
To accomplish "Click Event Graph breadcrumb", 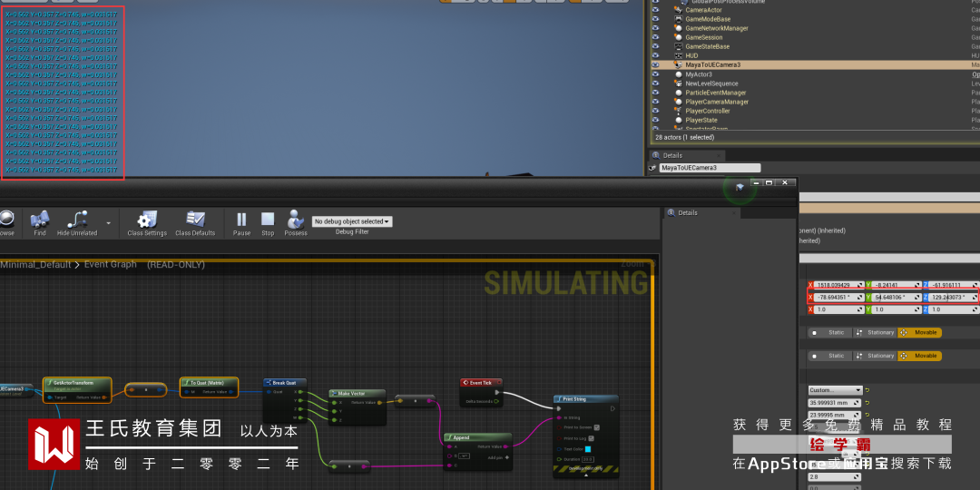I will (111, 264).
